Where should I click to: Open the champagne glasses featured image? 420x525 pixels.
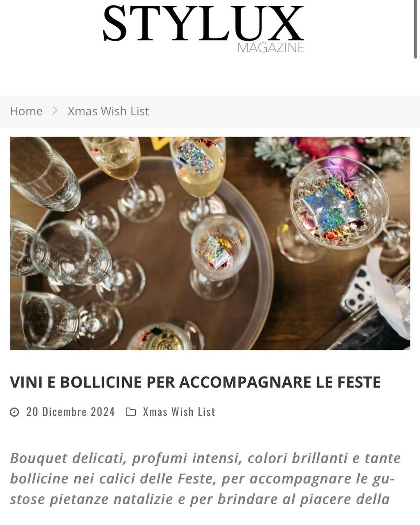[x=210, y=243]
